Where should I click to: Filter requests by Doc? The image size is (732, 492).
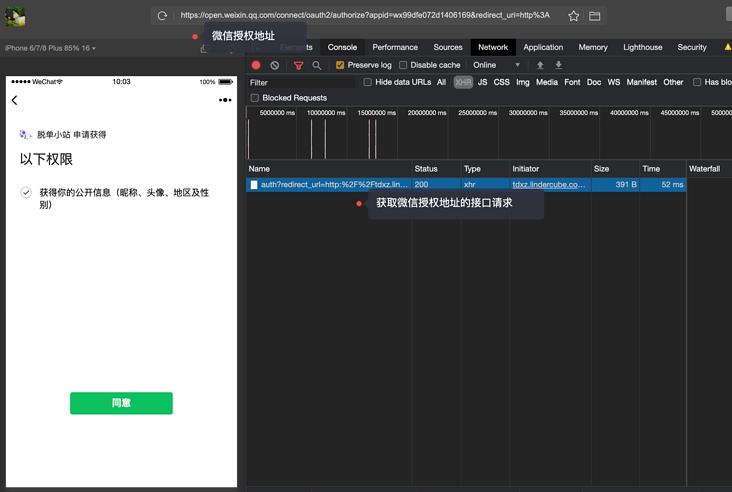pyautogui.click(x=594, y=82)
